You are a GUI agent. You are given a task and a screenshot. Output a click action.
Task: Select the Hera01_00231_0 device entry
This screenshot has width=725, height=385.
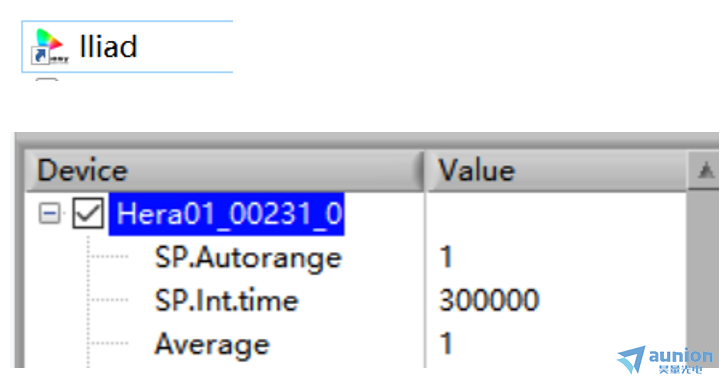coord(227,214)
